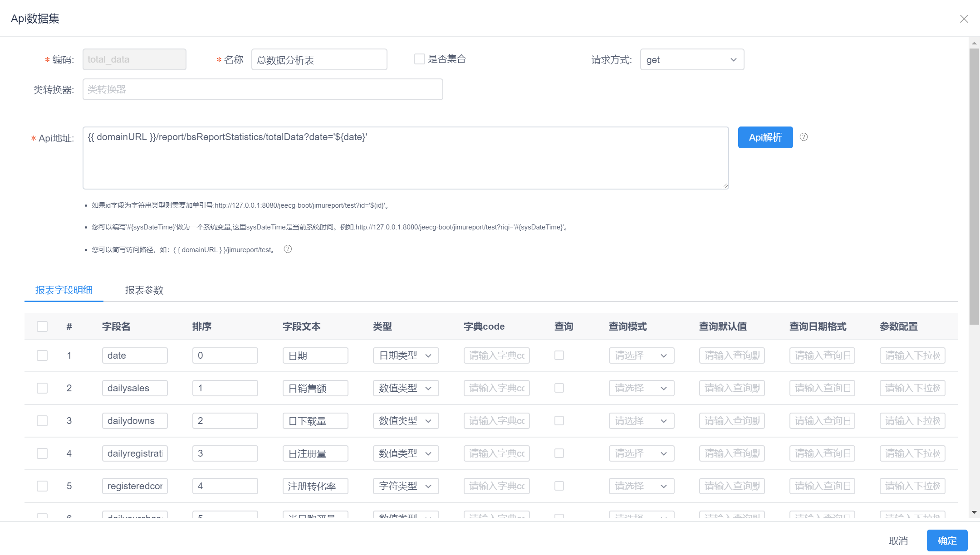Image resolution: width=980 pixels, height=555 pixels.
Task: Select the 报表字段明细 tab
Action: point(64,290)
